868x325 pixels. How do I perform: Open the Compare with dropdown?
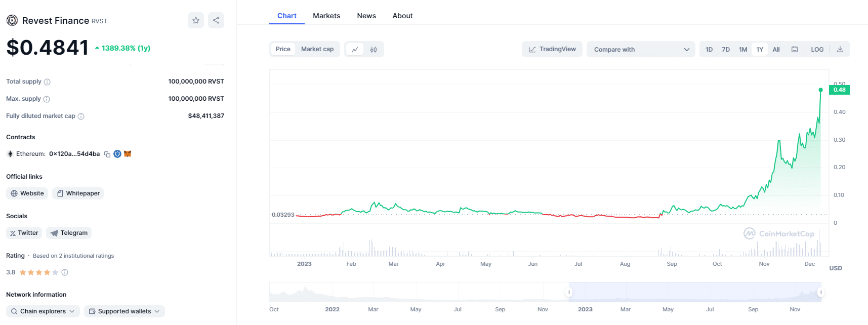pyautogui.click(x=641, y=50)
